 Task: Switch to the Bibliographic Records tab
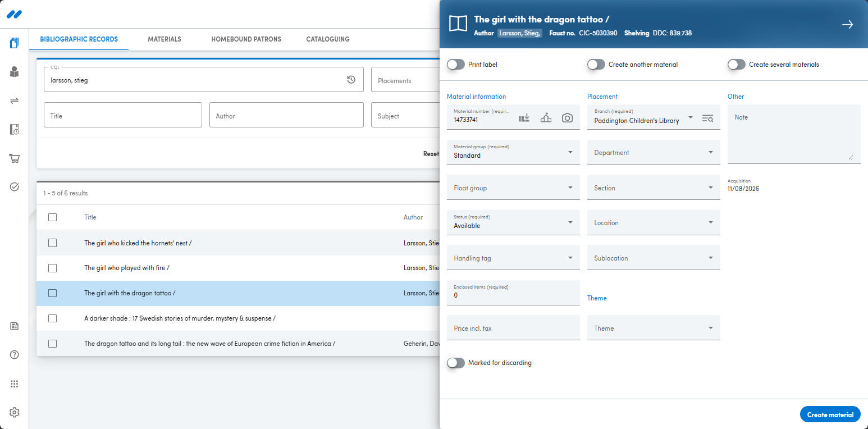(79, 39)
